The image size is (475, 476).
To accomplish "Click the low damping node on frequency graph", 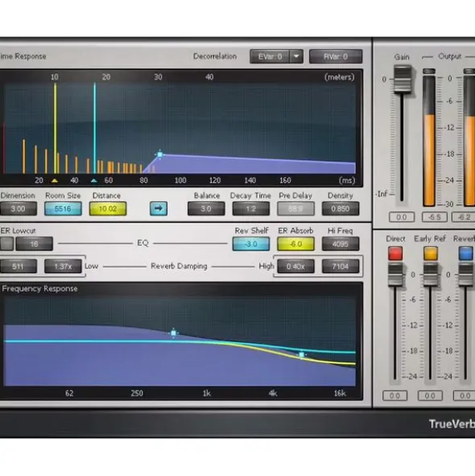I will coord(174,333).
